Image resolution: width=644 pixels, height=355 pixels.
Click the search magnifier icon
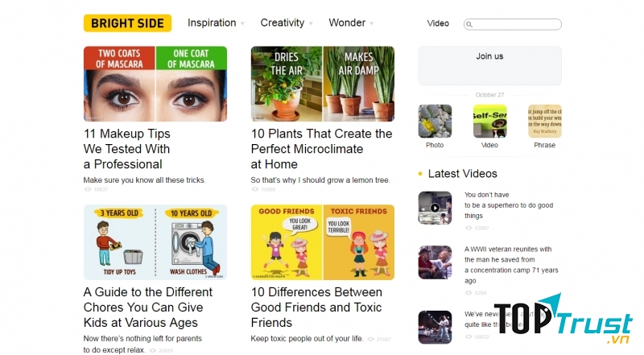coord(469,25)
